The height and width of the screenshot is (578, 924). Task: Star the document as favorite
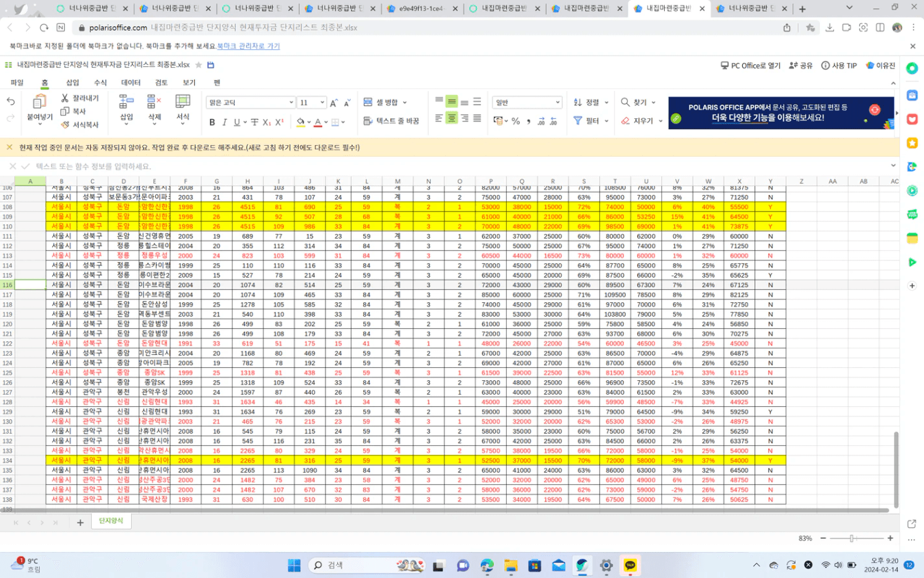tap(198, 65)
